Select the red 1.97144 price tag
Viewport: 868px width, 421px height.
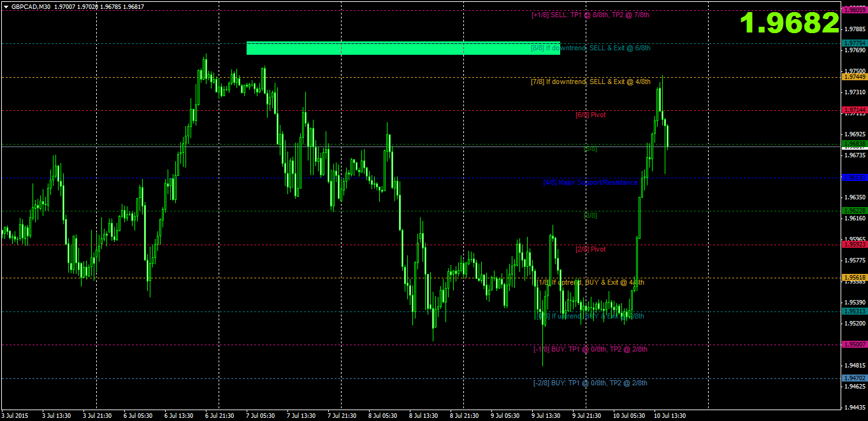(x=854, y=110)
